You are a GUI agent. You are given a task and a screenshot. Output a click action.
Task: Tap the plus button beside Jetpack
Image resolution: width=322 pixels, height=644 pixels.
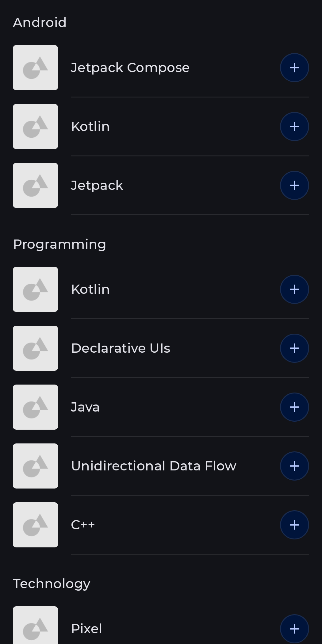click(294, 186)
